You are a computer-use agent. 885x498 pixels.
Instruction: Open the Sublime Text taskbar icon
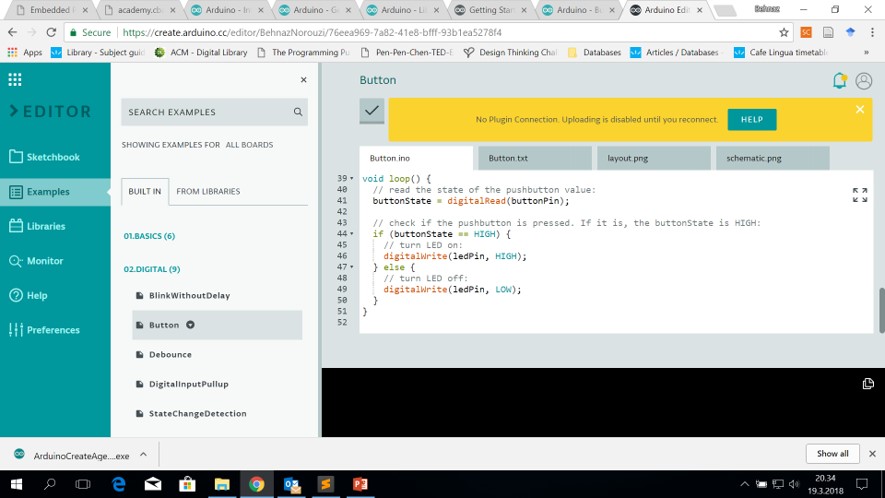pos(326,484)
